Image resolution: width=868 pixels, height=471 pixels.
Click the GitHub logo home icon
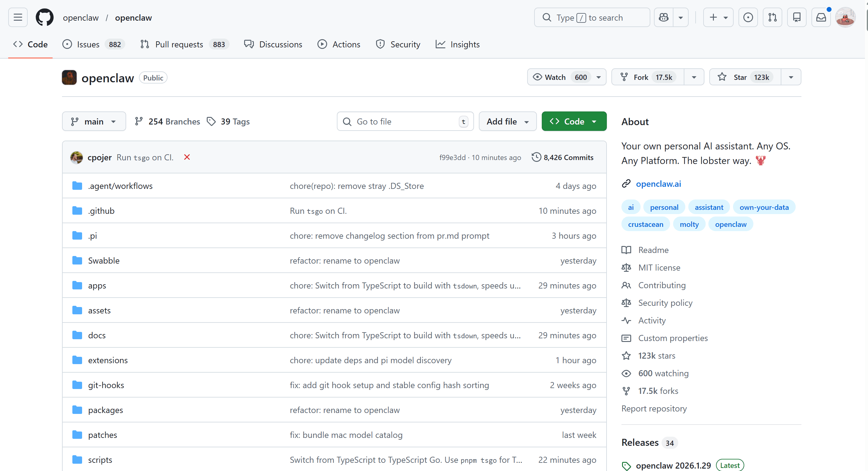coord(44,18)
